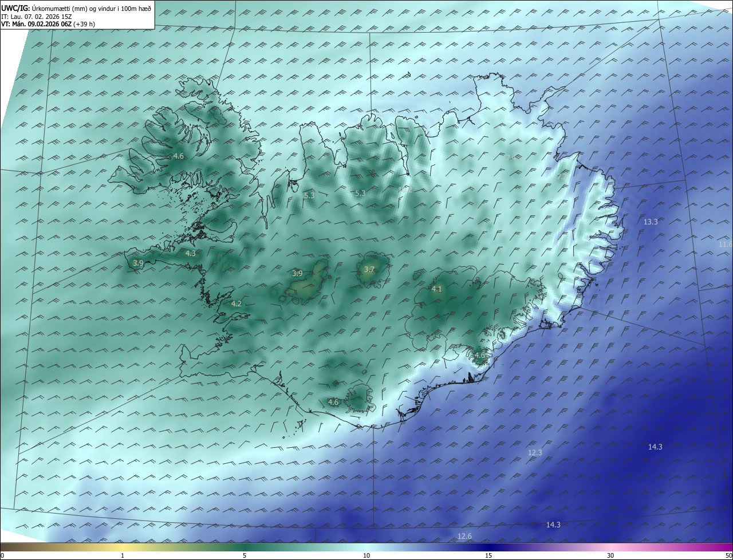Click the 12.3 value south of Iceland
733x560 pixels.
[535, 452]
